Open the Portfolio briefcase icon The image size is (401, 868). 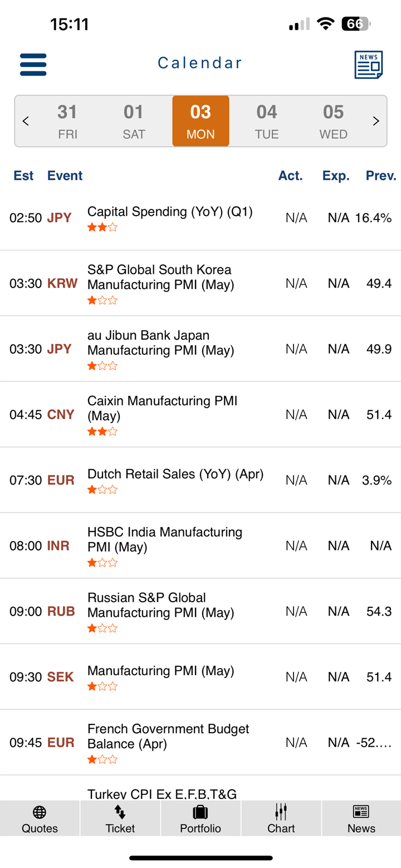pyautogui.click(x=200, y=811)
